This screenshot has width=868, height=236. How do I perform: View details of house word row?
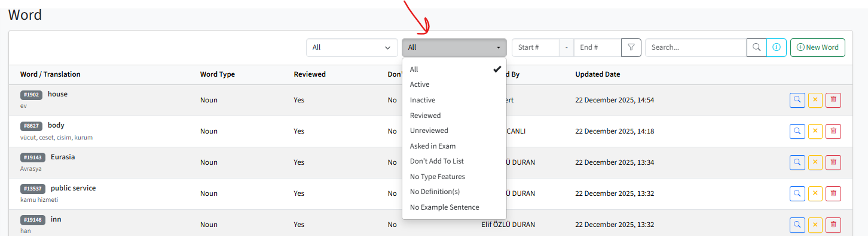(797, 100)
